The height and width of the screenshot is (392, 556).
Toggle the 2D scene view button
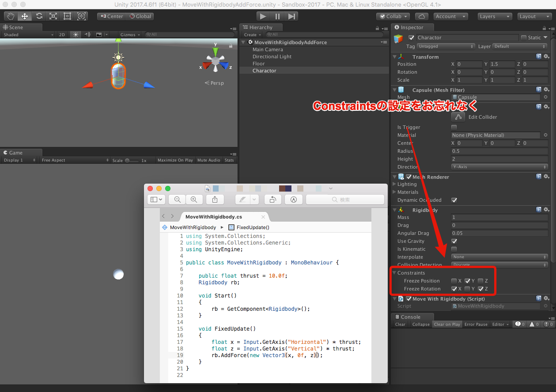[62, 34]
